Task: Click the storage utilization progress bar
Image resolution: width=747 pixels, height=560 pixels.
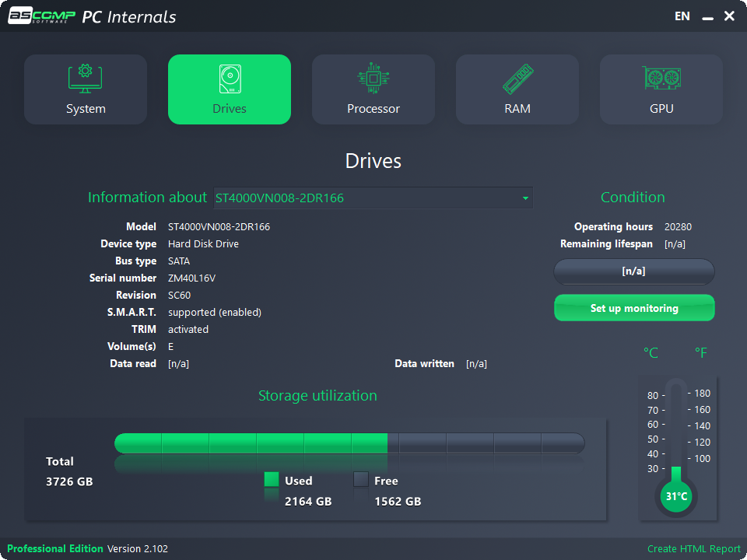Action: (350, 441)
